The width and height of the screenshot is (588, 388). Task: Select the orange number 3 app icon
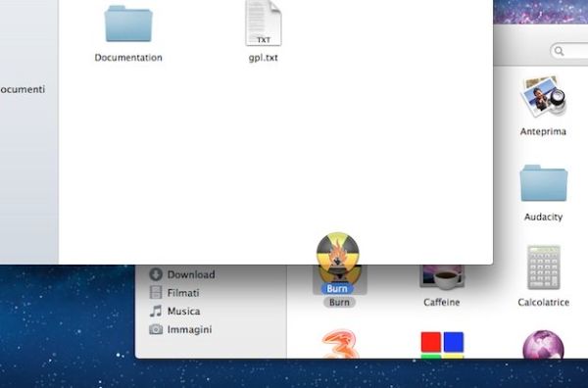[x=340, y=344]
